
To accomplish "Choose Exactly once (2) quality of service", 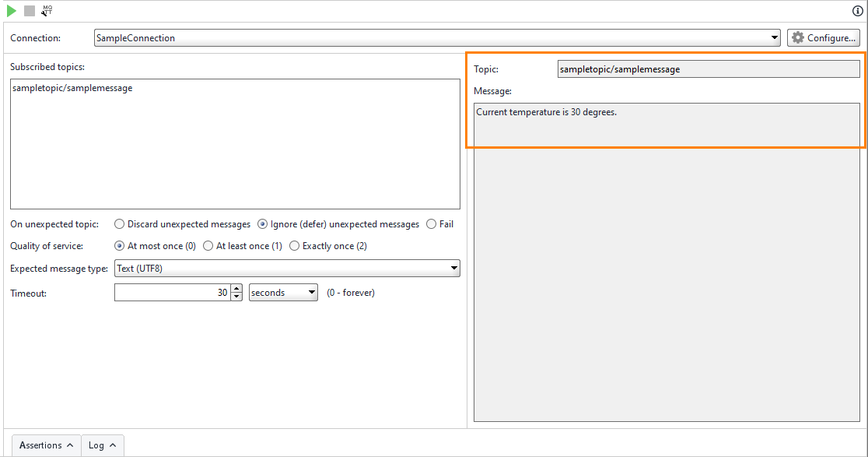I will coord(294,245).
